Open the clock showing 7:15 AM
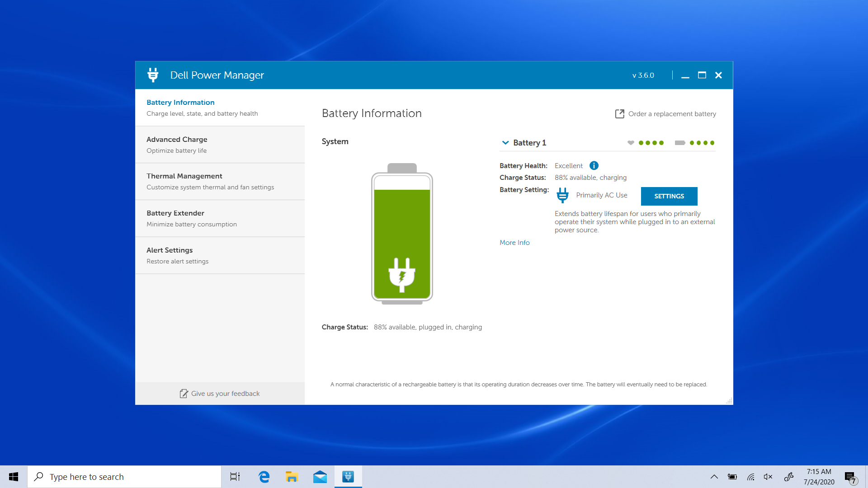Viewport: 868px width, 488px height. tap(819, 477)
